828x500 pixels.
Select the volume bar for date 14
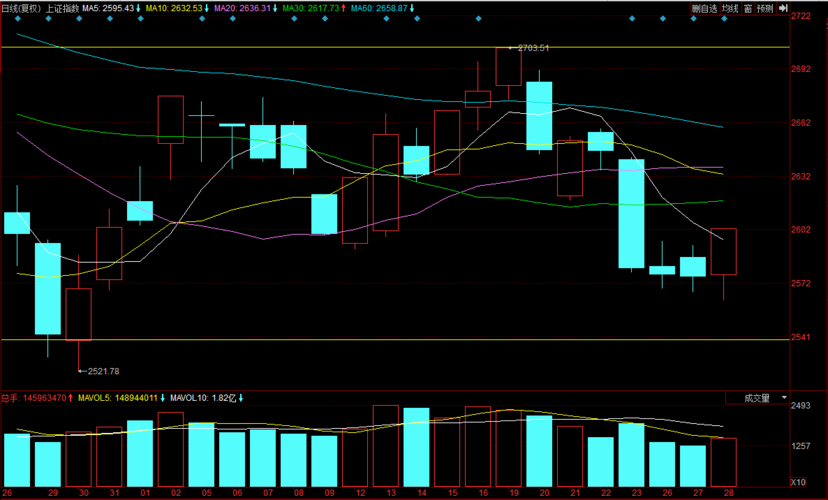(416, 447)
